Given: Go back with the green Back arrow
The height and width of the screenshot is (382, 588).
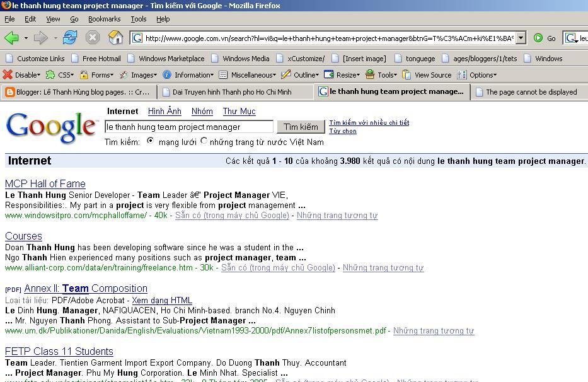Looking at the screenshot, I should coord(11,38).
